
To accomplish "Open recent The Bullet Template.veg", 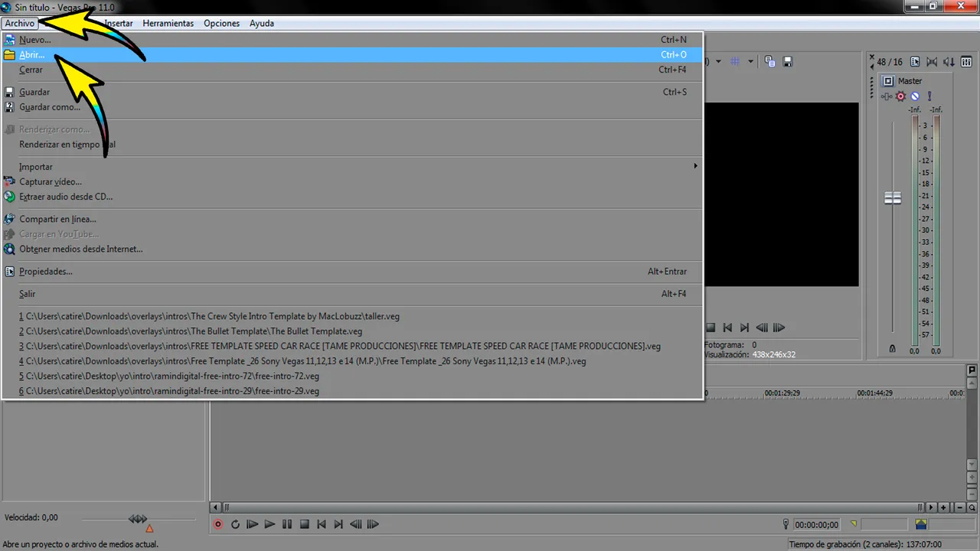I will [x=352, y=331].
